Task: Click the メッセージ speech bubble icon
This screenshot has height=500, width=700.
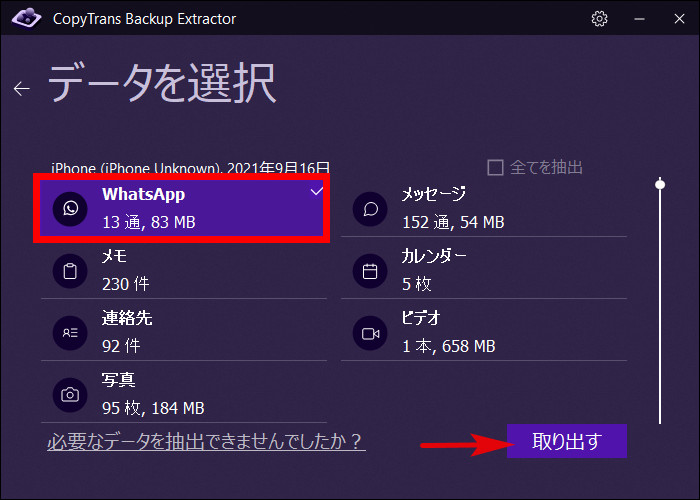Action: coord(370,208)
